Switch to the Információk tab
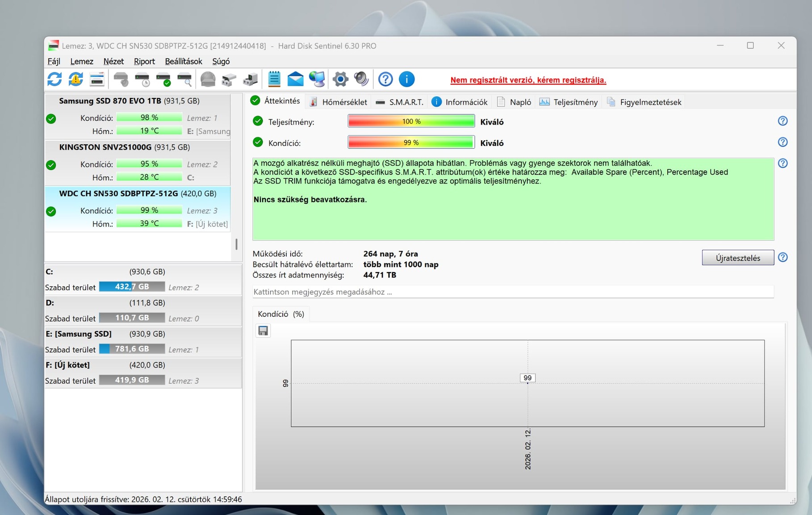Viewport: 812px width, 515px height. [460, 102]
